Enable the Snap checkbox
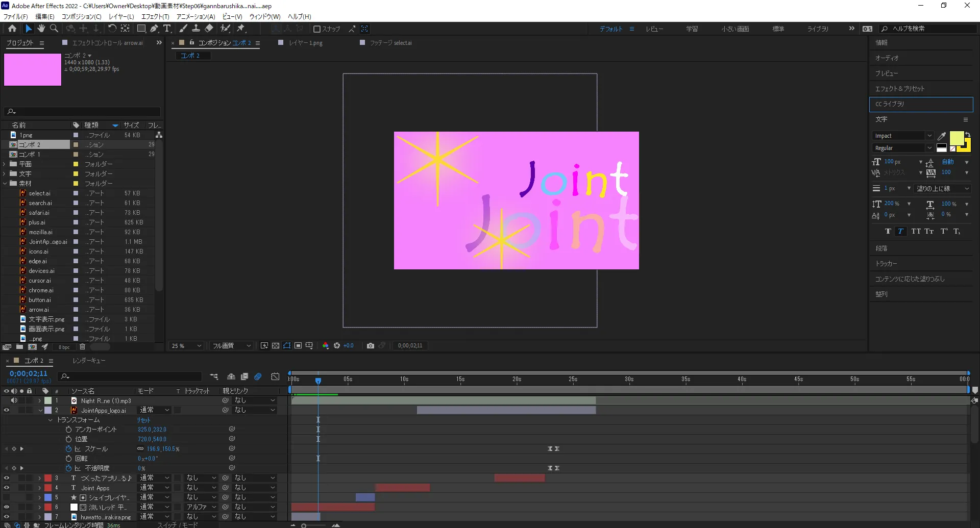Screen dimensions: 980x528 tap(317, 29)
